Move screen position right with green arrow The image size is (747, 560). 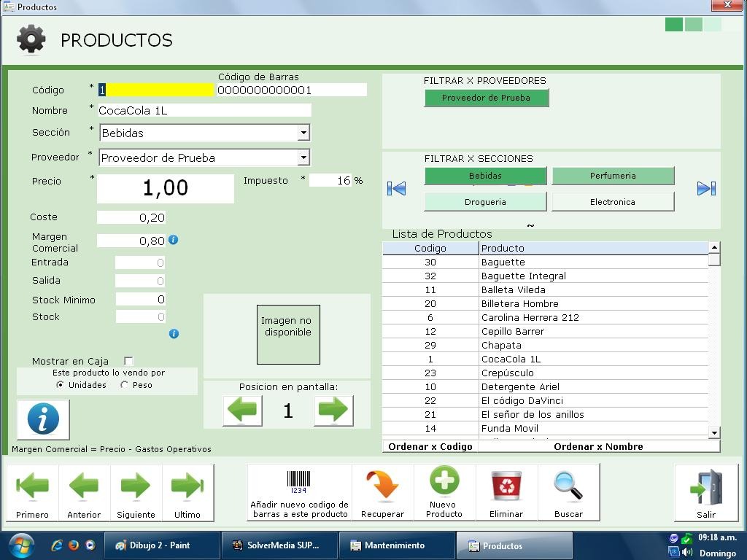(x=333, y=410)
